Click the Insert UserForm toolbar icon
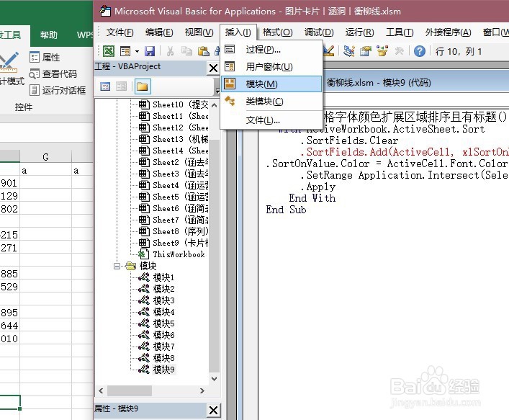 (x=125, y=51)
